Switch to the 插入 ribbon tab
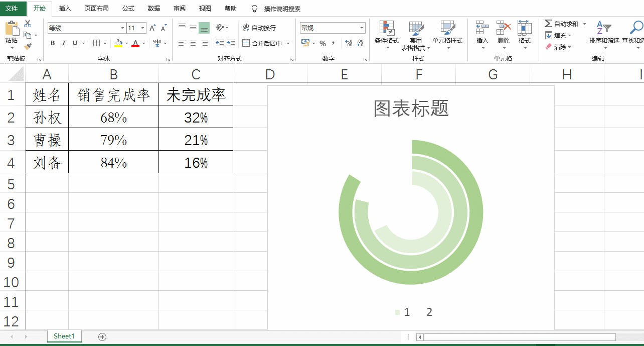Viewport: 644px width, 346px height. [x=65, y=8]
